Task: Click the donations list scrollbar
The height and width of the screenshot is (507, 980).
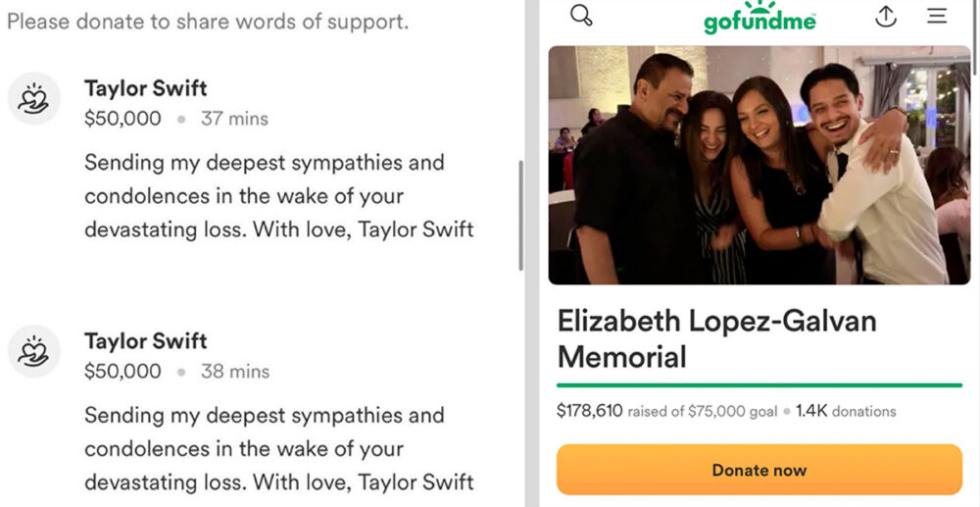Action: (520, 216)
